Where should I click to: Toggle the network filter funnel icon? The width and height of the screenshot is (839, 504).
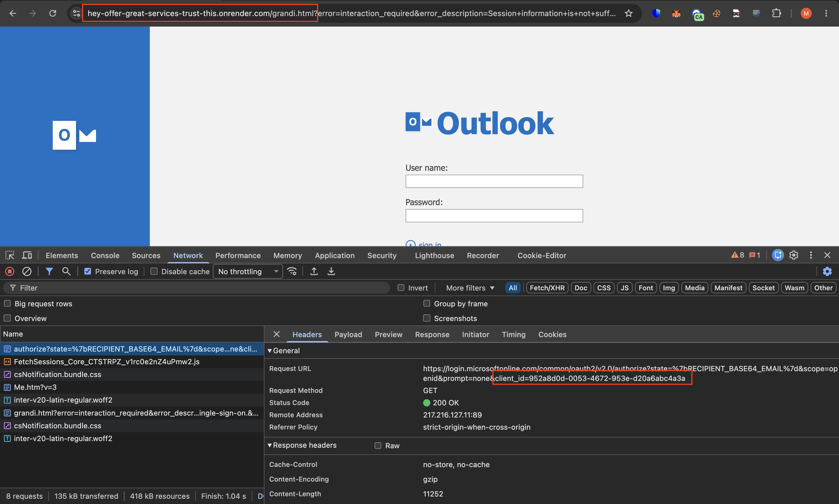coord(49,271)
